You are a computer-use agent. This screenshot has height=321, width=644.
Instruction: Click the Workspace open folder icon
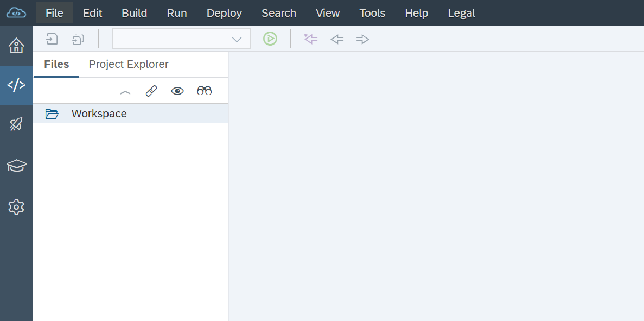click(x=52, y=114)
